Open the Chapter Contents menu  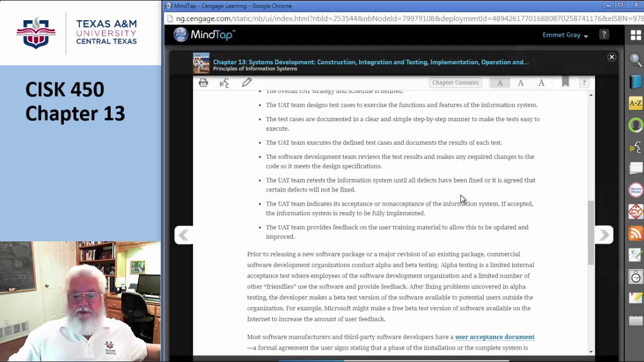(455, 82)
